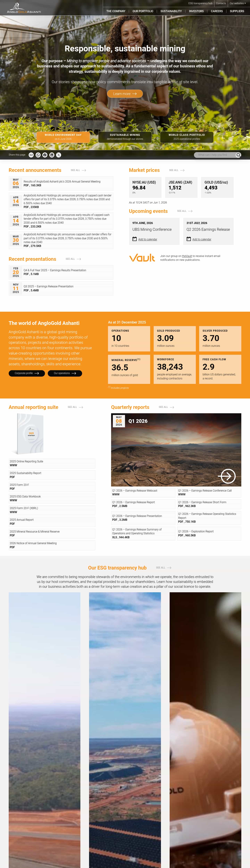Image resolution: width=250 pixels, height=868 pixels.
Task: Open the Vault logo
Action: pyautogui.click(x=142, y=258)
